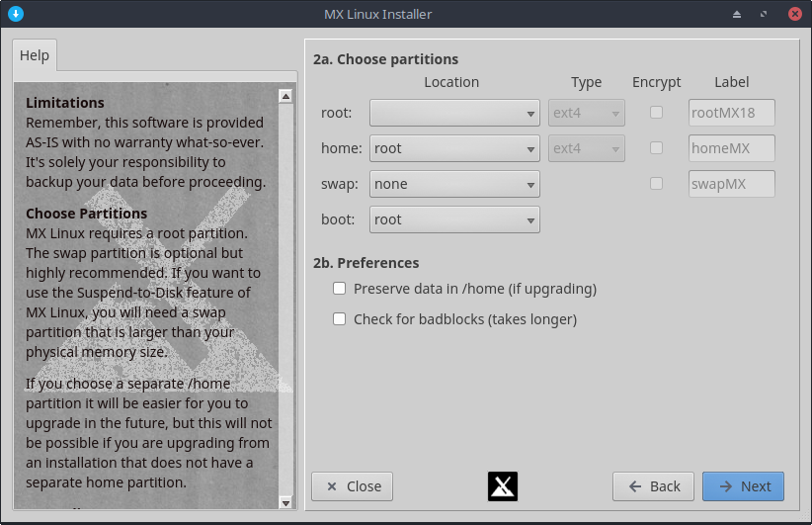
Task: Open the home location dropdown
Action: click(x=454, y=148)
